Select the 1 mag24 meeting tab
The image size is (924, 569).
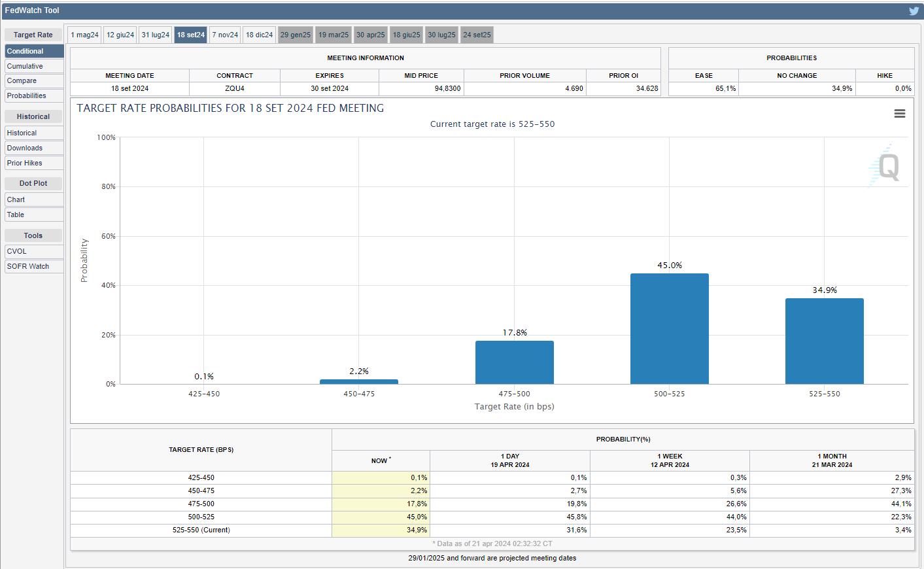(84, 35)
